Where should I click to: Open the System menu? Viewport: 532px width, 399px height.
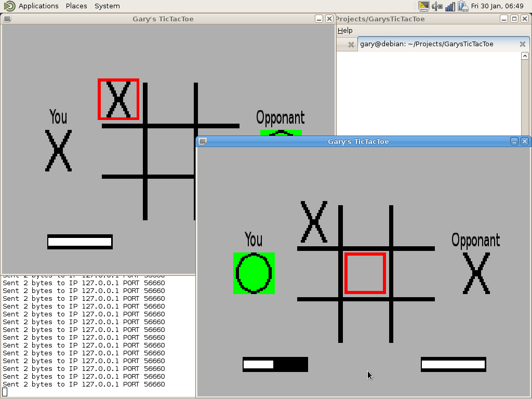pyautogui.click(x=107, y=6)
